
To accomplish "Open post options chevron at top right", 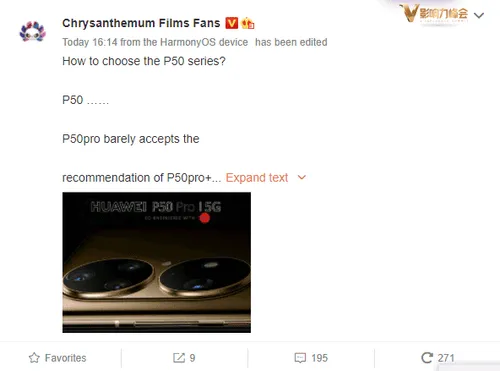I will tap(479, 15).
